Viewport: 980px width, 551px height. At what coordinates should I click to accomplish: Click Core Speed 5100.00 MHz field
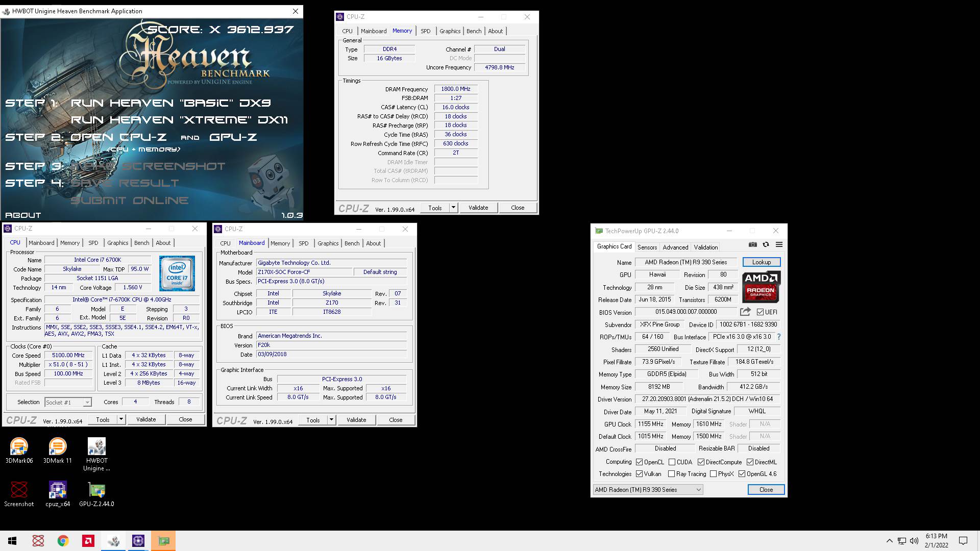[x=68, y=356]
